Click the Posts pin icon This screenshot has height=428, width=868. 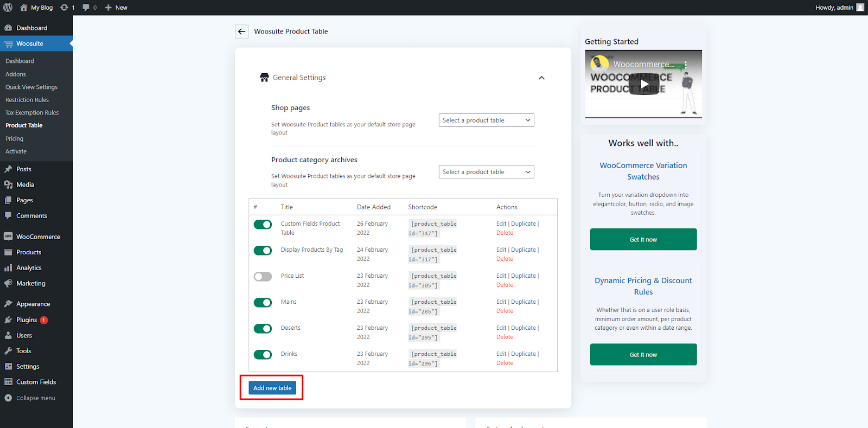coord(8,169)
